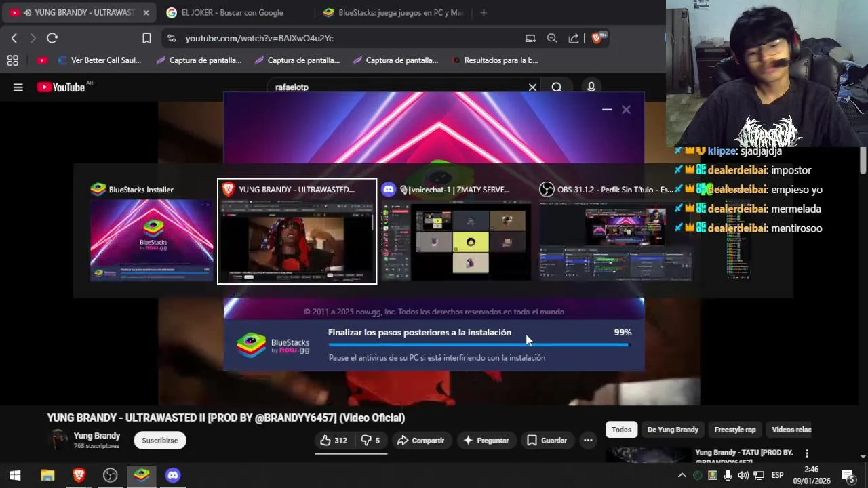Show hidden system tray icons
Viewport: 868px width, 488px height.
coord(682,475)
